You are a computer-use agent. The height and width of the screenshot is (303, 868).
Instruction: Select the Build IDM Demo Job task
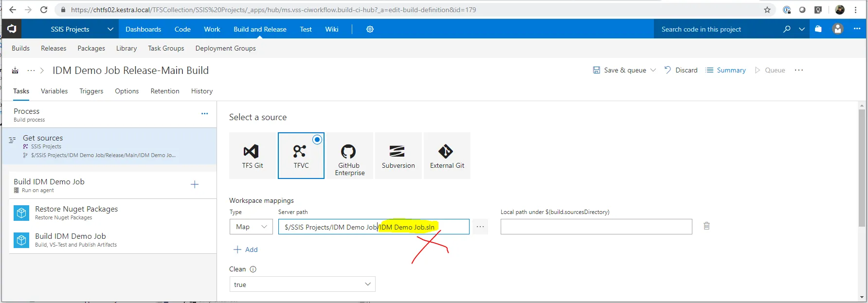113,240
